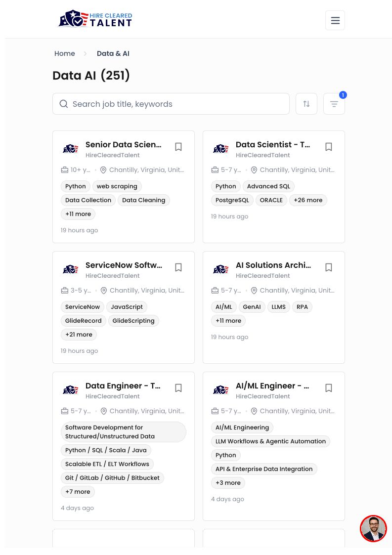Focus the job title search field
The width and height of the screenshot is (392, 555).
tap(171, 104)
